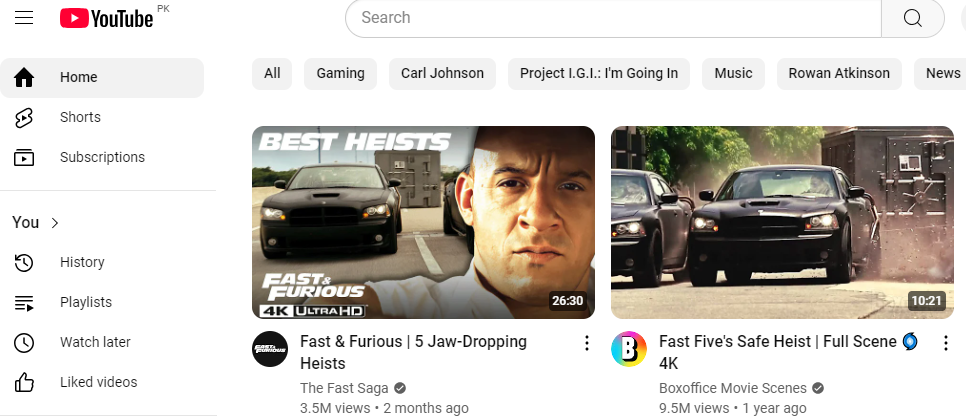The width and height of the screenshot is (966, 419).
Task: Open title Fast & Furious | 5 Jaw-Dropping Heists
Action: pos(413,352)
